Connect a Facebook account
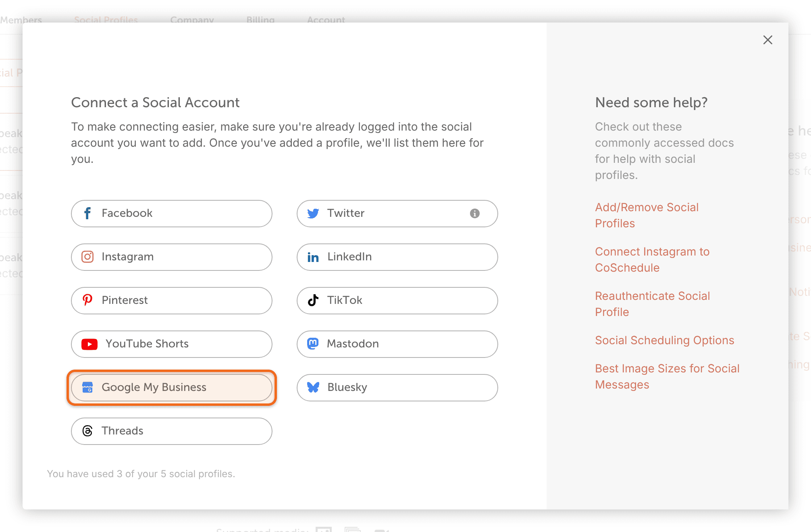Screen dimensions: 811x532 click(x=172, y=214)
